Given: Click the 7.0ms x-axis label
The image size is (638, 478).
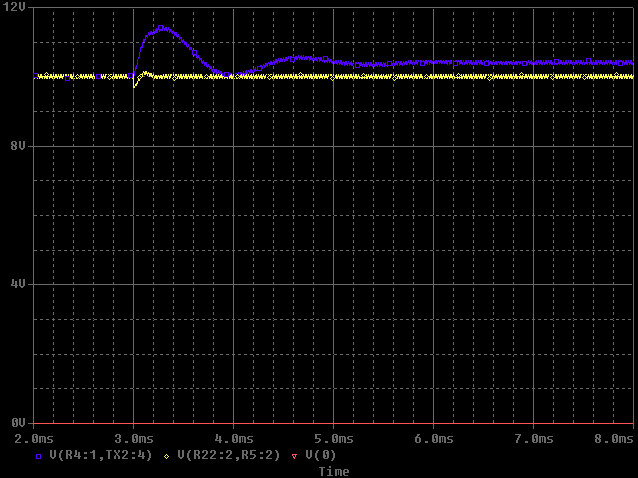Looking at the screenshot, I should (534, 439).
